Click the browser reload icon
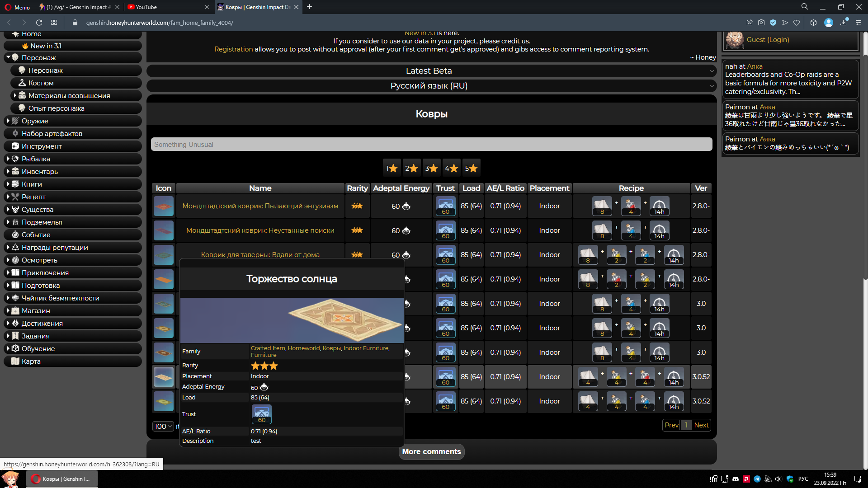Viewport: 868px width, 488px height. coord(39,23)
